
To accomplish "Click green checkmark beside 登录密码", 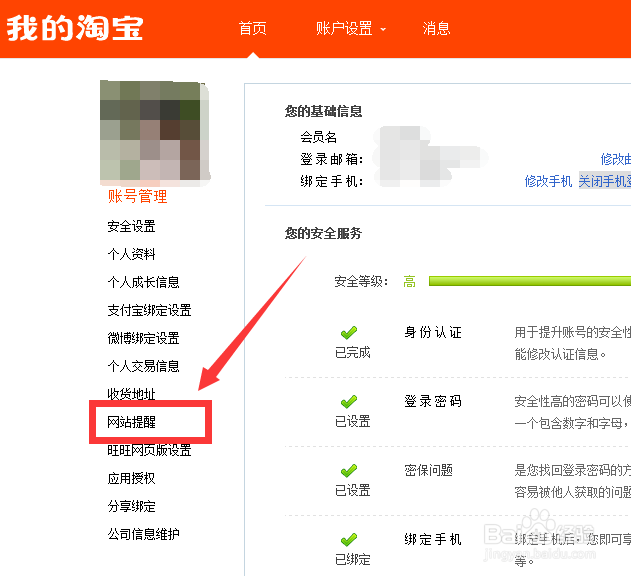I will pyautogui.click(x=349, y=401).
